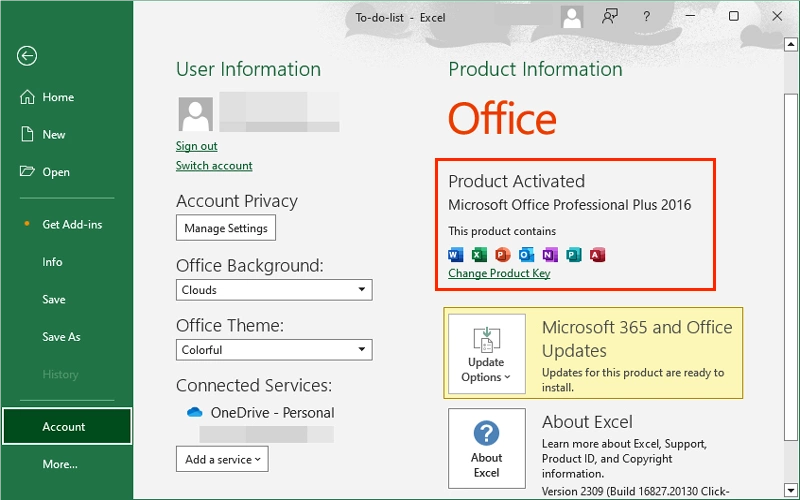Viewport: 800px width, 500px height.
Task: Click the OneDrive - Personal service text
Action: click(x=272, y=412)
